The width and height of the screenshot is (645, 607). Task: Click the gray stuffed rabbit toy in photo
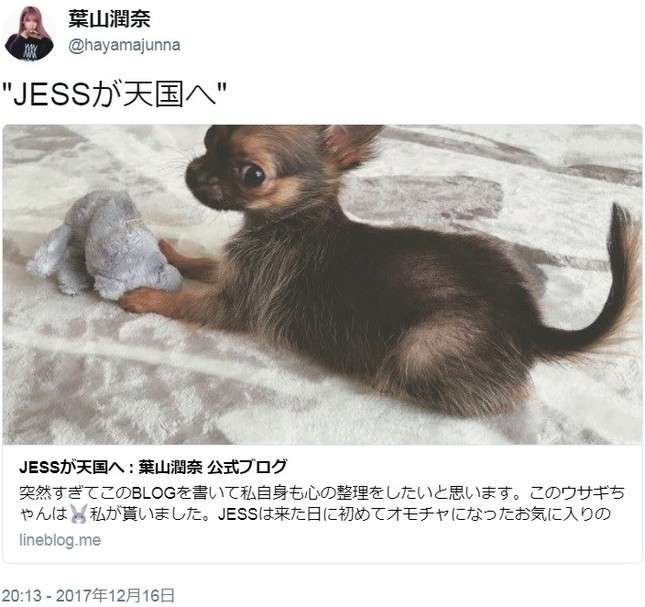pos(105,245)
